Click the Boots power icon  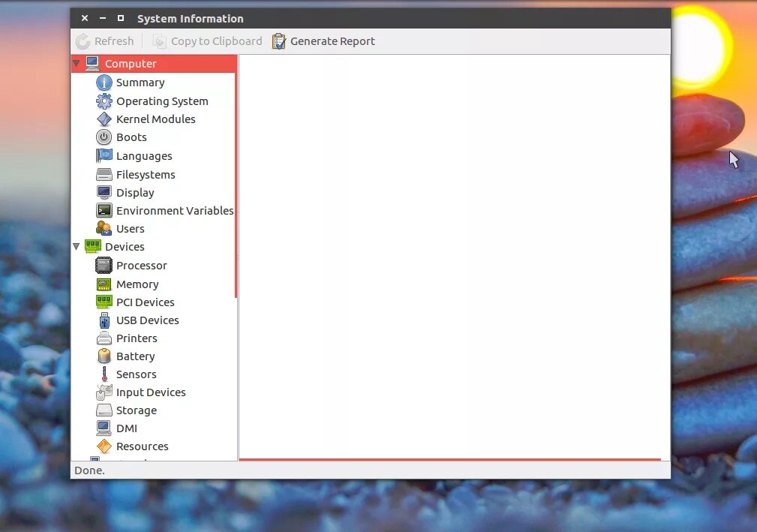pyautogui.click(x=104, y=137)
